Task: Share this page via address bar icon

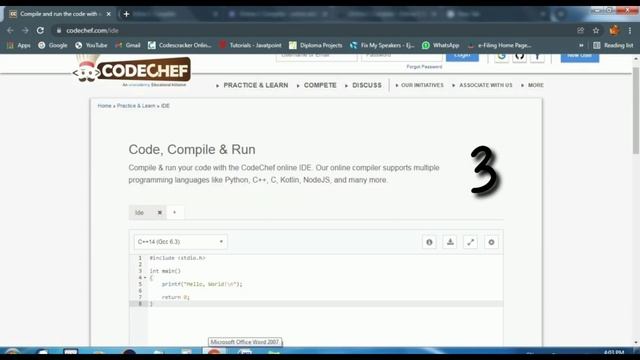Action: (580, 30)
